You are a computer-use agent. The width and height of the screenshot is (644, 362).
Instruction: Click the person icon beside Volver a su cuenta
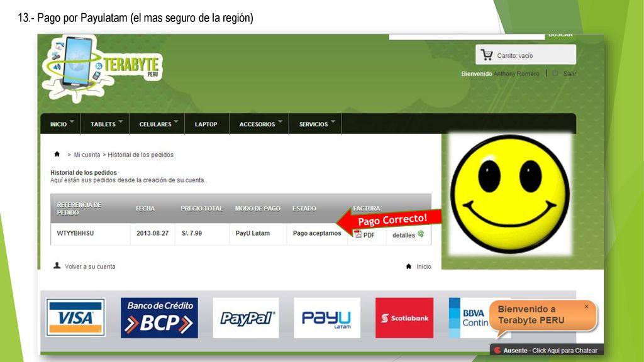(x=57, y=266)
